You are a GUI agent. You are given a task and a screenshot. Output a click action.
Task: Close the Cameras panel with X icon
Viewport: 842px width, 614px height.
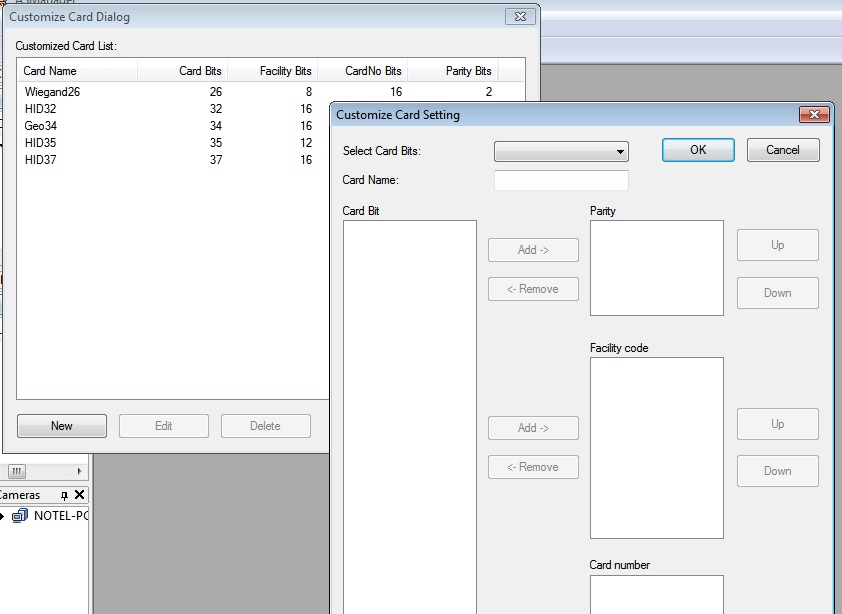pos(79,495)
